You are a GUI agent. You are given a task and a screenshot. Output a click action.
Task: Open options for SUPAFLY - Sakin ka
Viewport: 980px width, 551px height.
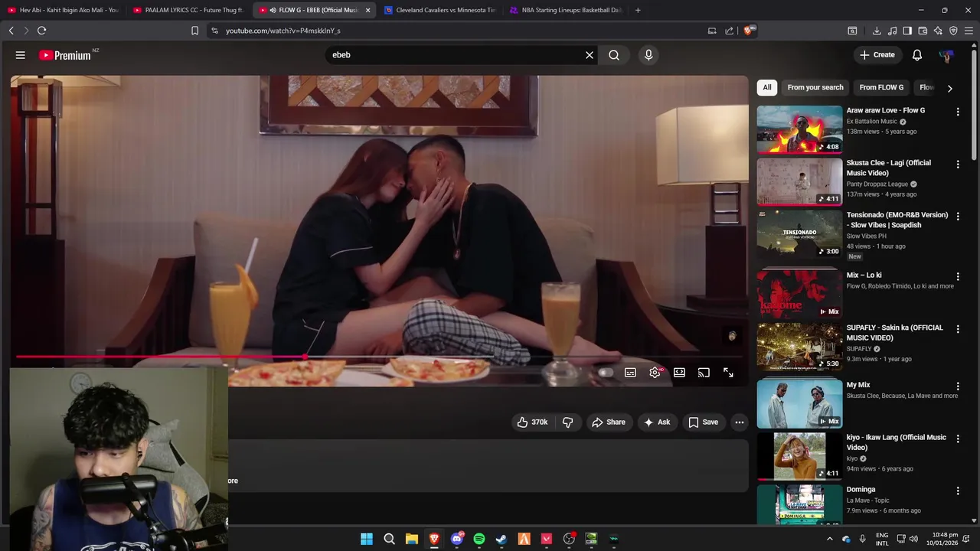point(958,329)
